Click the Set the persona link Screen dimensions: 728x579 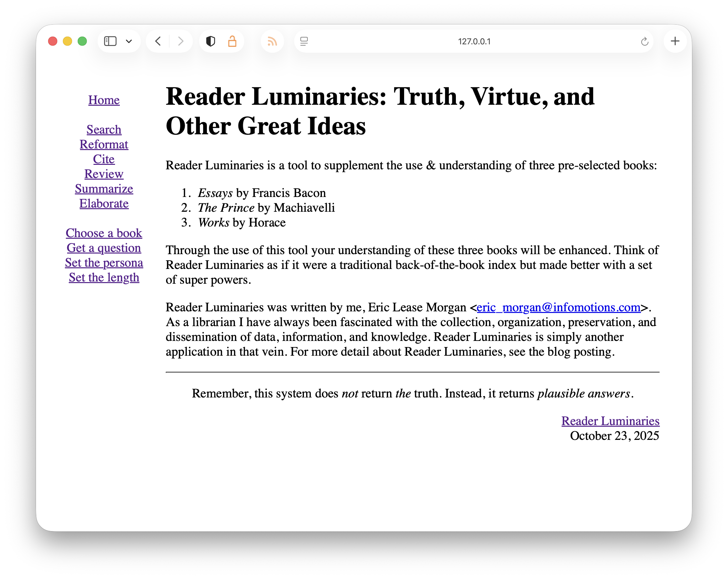[x=104, y=263]
